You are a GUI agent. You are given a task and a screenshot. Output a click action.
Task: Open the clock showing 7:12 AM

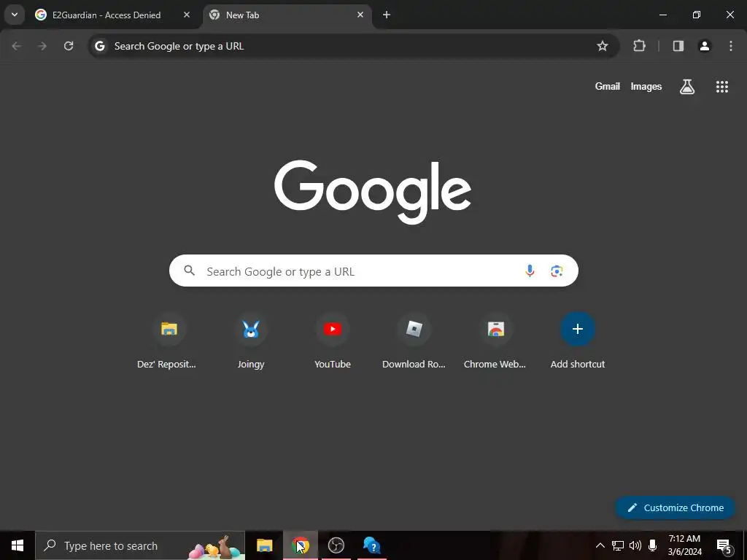tap(684, 545)
